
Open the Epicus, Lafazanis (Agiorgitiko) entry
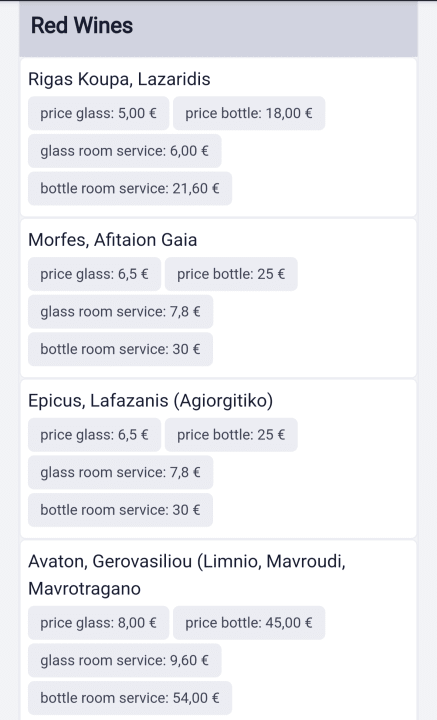pos(151,400)
